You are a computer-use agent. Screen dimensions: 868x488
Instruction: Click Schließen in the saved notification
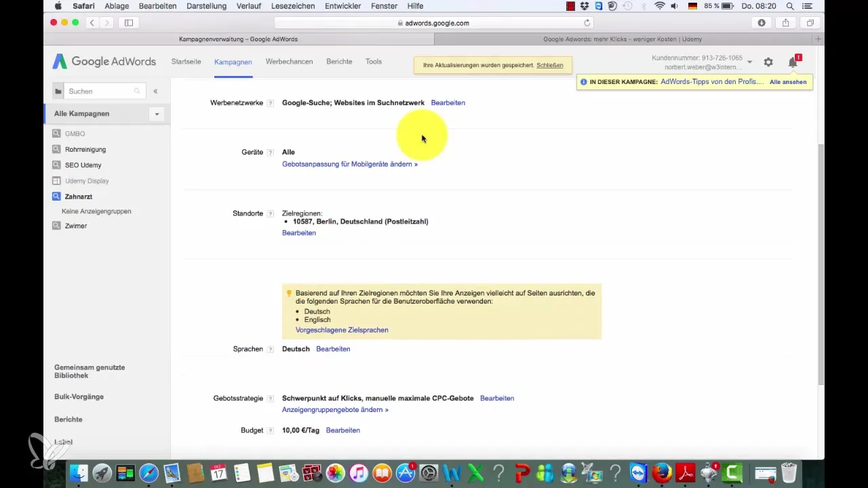coord(549,65)
